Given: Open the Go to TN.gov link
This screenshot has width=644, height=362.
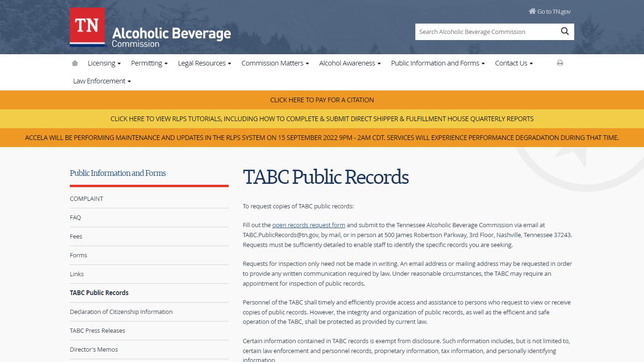Looking at the screenshot, I should pos(550,11).
